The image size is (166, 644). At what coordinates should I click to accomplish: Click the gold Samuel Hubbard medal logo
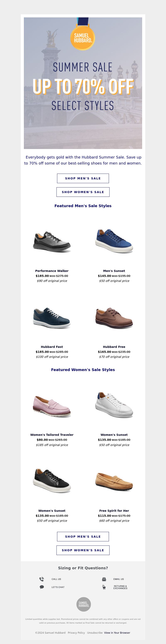[83, 38]
